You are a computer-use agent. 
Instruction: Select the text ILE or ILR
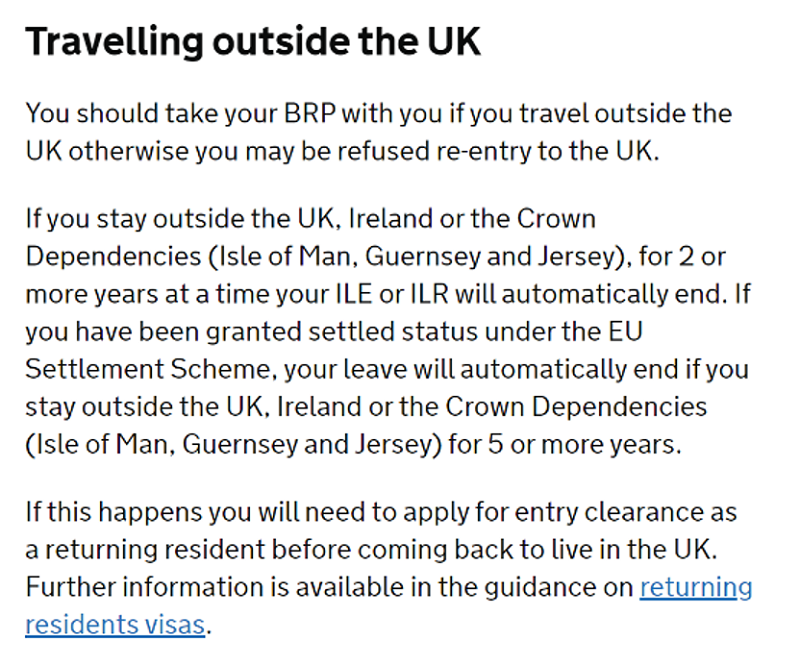391,294
